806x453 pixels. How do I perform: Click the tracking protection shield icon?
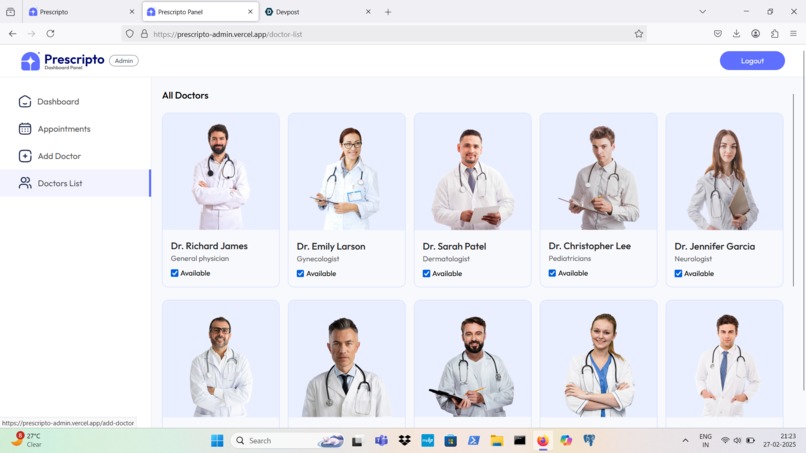130,34
